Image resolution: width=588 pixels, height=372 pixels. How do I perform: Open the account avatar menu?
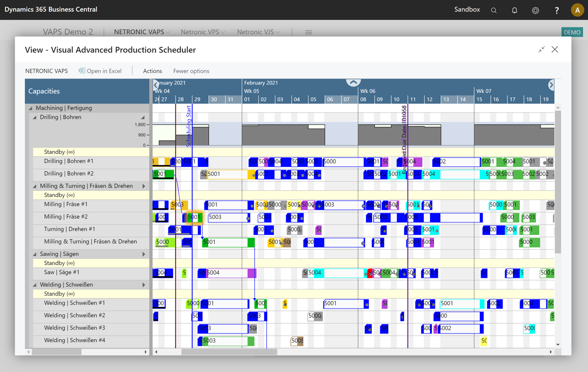pyautogui.click(x=578, y=10)
